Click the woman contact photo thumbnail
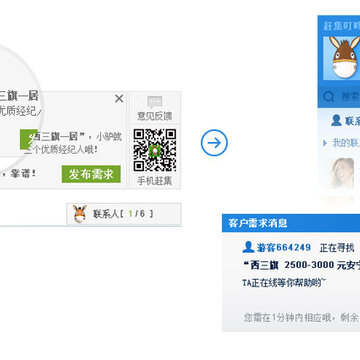The image size is (360, 360). pyautogui.click(x=342, y=173)
